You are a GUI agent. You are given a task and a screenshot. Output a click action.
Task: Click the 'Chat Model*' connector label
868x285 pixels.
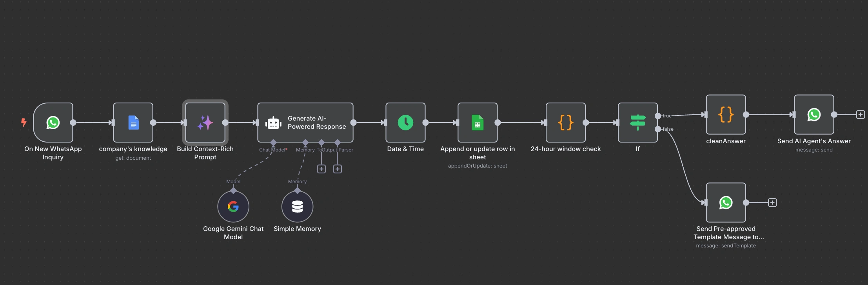273,150
